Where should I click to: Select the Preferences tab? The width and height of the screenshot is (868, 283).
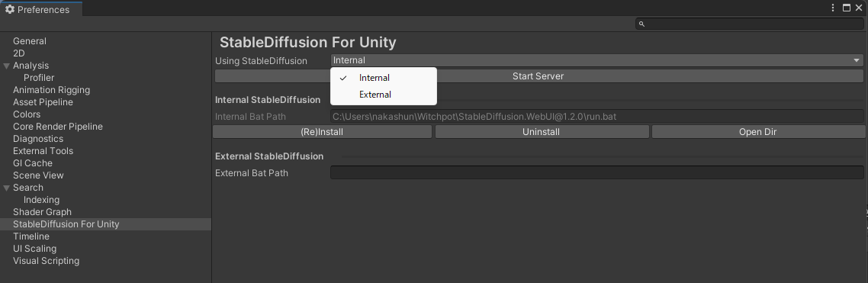coord(41,9)
